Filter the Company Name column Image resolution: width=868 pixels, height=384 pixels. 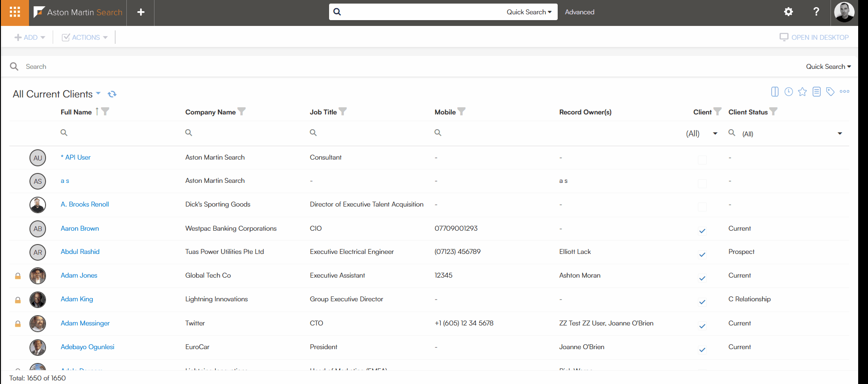tap(242, 111)
